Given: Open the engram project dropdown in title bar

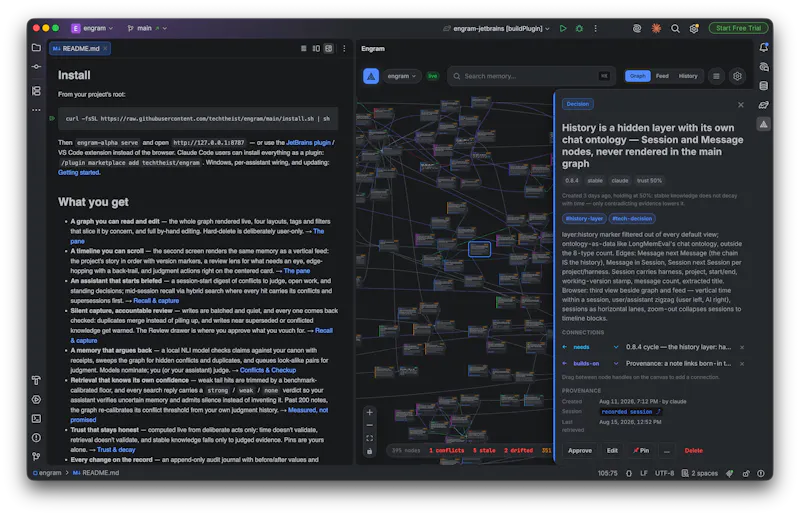Looking at the screenshot, I should 92,29.
